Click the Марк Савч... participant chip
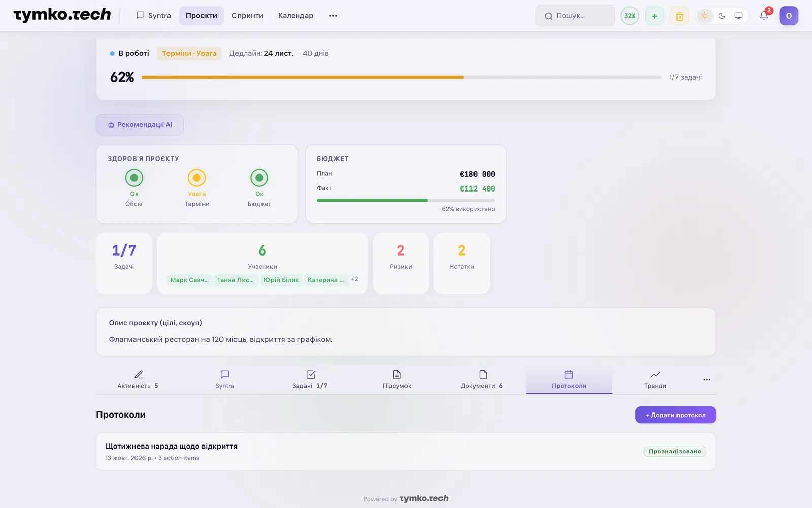The image size is (812, 508). 189,280
